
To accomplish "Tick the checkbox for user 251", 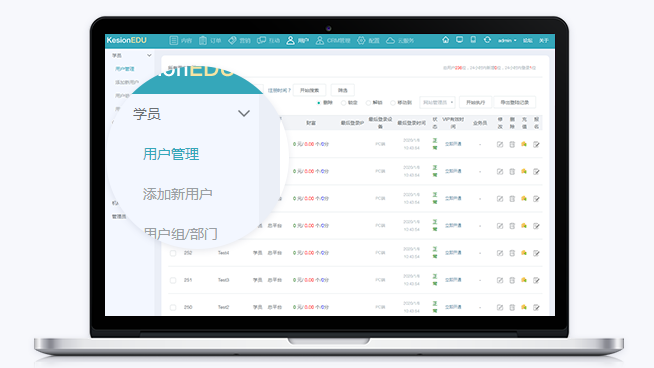I will point(173,280).
